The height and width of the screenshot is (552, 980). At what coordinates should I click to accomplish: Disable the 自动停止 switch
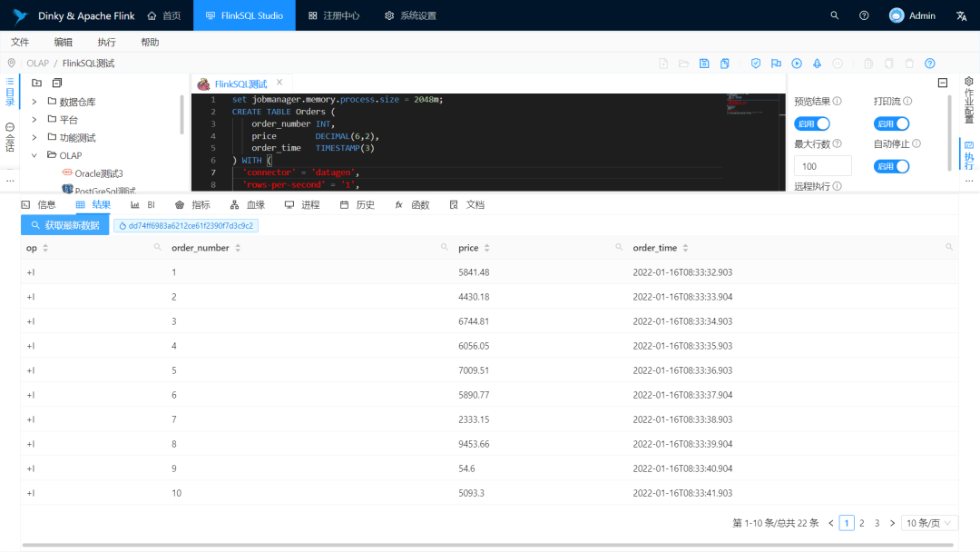tap(891, 166)
